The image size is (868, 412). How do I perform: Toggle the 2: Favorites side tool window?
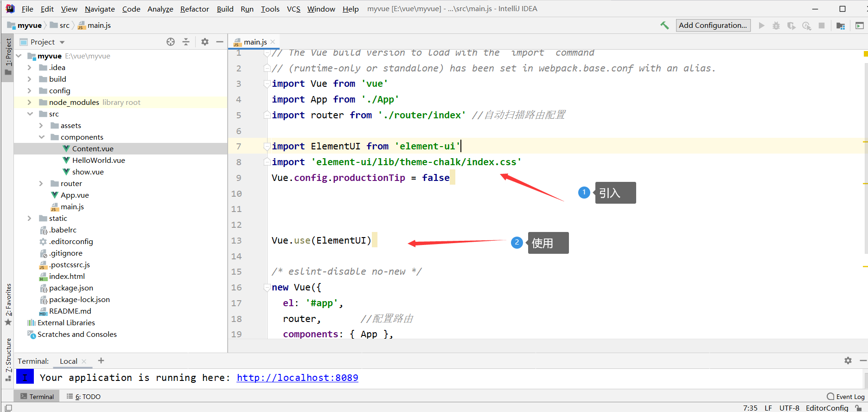point(8,304)
